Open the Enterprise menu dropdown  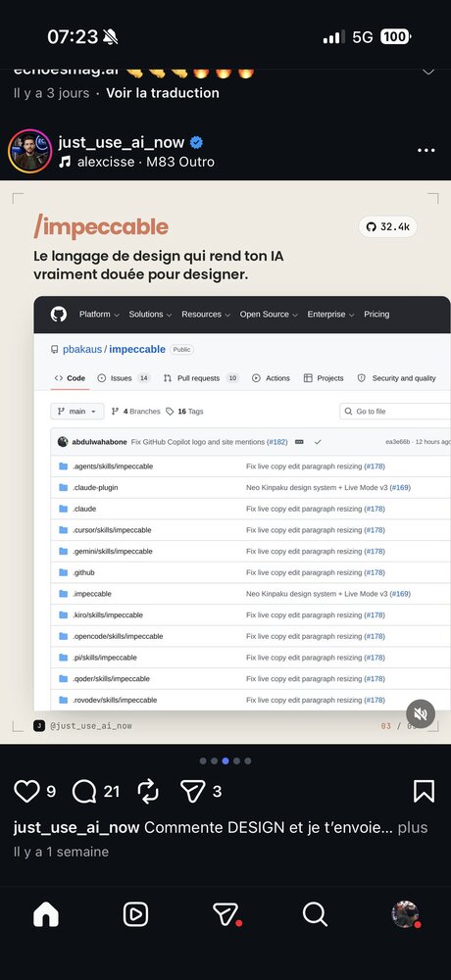click(331, 315)
